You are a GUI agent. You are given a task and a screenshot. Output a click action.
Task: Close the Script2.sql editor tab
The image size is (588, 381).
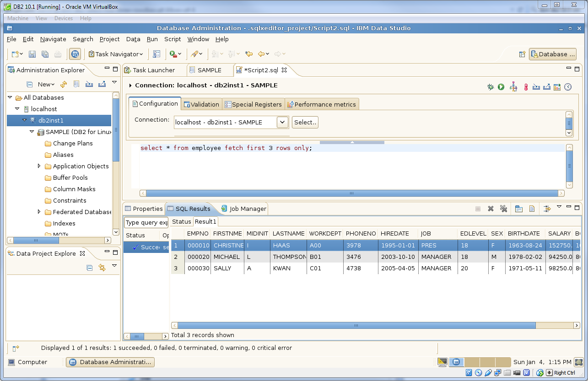(284, 70)
